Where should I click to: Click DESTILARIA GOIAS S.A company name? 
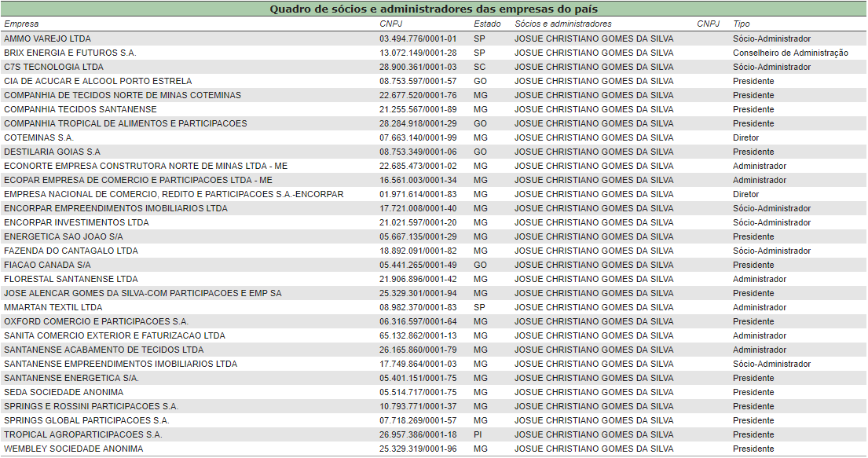tap(52, 152)
